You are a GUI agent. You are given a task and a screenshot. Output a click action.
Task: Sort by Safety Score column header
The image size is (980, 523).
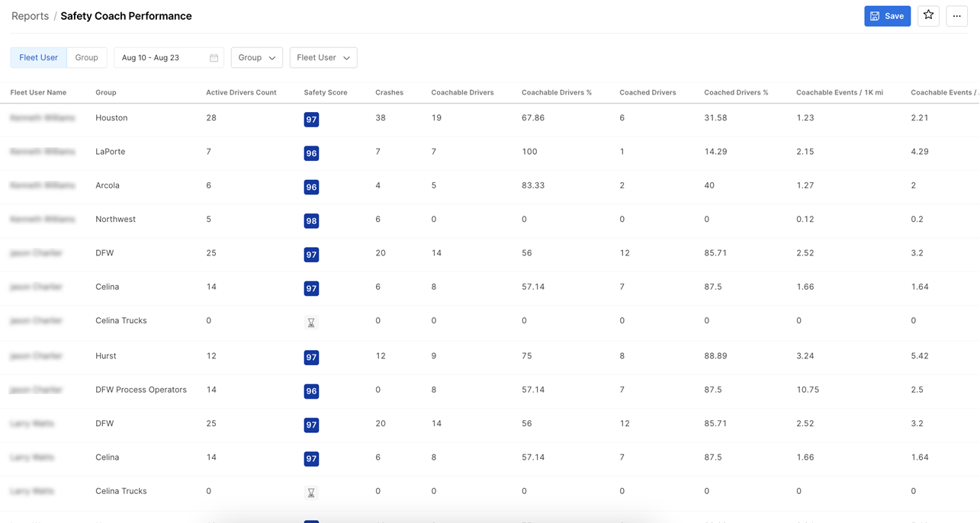[x=326, y=92]
